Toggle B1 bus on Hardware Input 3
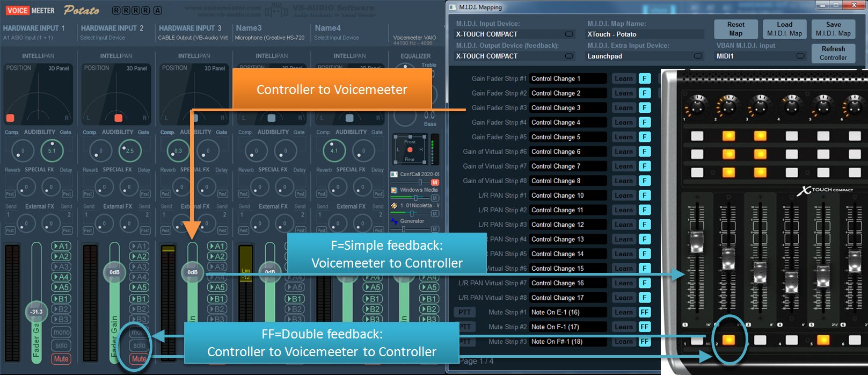Viewport: 868px width, 375px height. pyautogui.click(x=217, y=299)
